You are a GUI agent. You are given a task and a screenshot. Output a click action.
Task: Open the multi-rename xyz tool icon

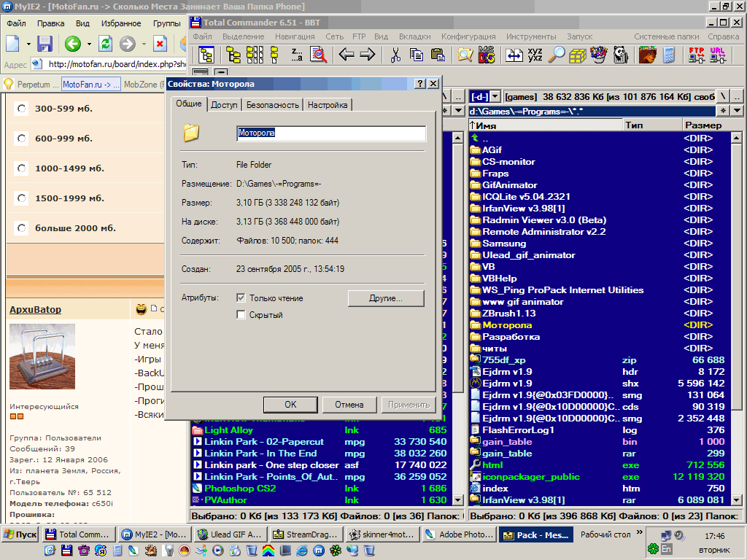(x=535, y=55)
